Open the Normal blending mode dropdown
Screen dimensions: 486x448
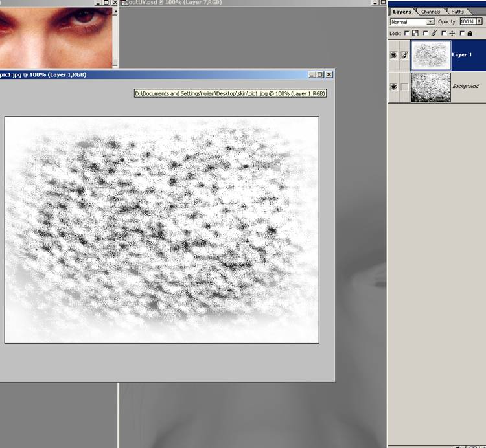coord(430,22)
